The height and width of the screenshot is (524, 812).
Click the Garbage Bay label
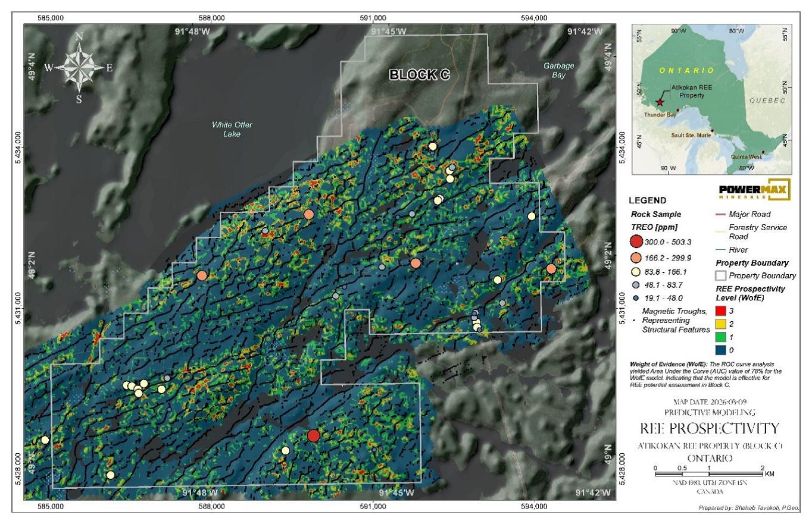tap(558, 70)
